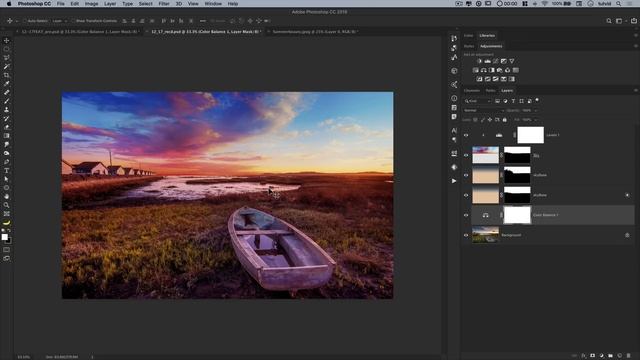Open the search icon in options bar

pos(609,21)
